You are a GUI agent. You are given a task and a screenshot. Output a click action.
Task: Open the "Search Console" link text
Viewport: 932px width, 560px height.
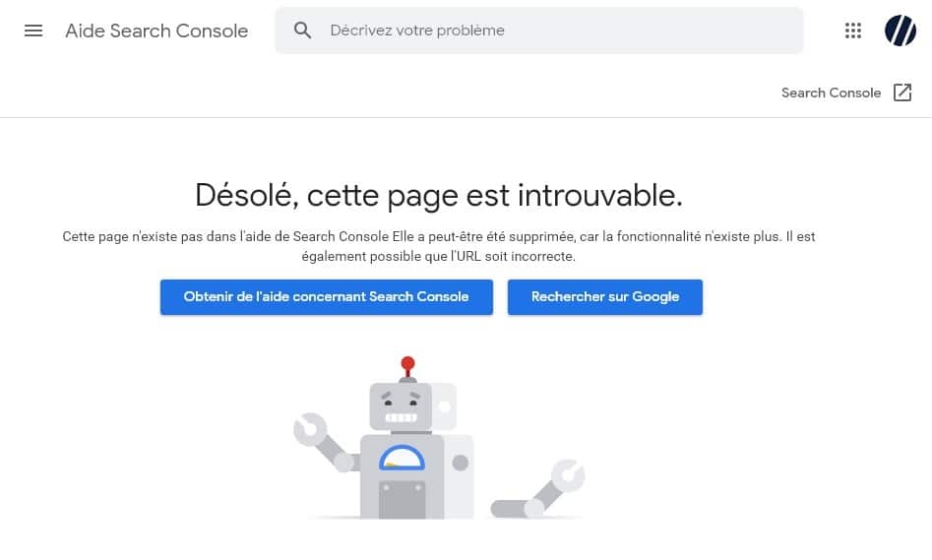[831, 93]
